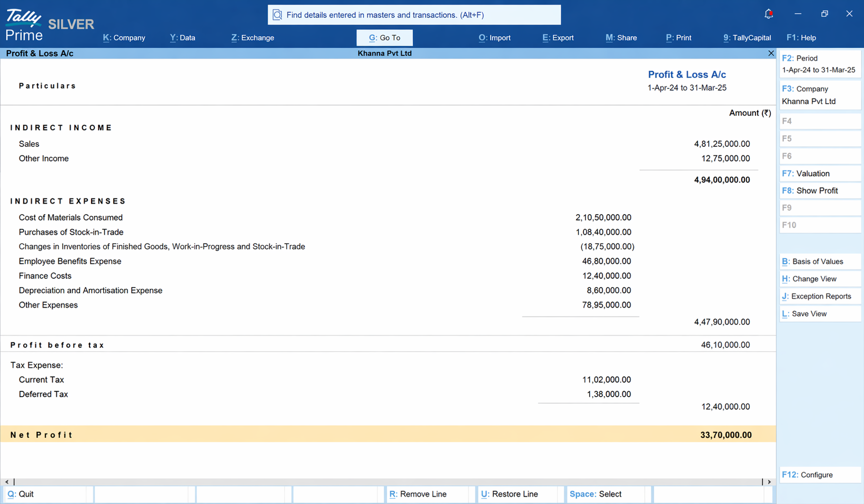
Task: Click the left scroll arrow at the bottom
Action: point(6,481)
